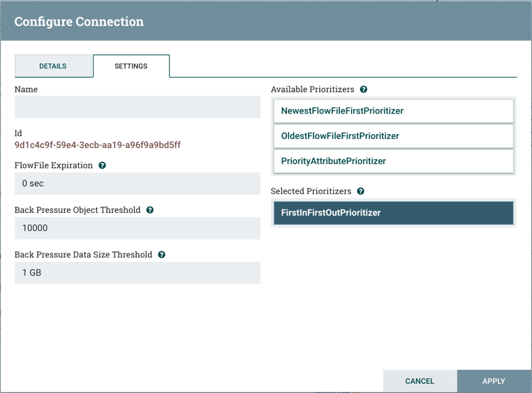Viewport: 532px width, 393px height.
Task: Click help icon next to FlowFile Expiration
Action: [103, 165]
